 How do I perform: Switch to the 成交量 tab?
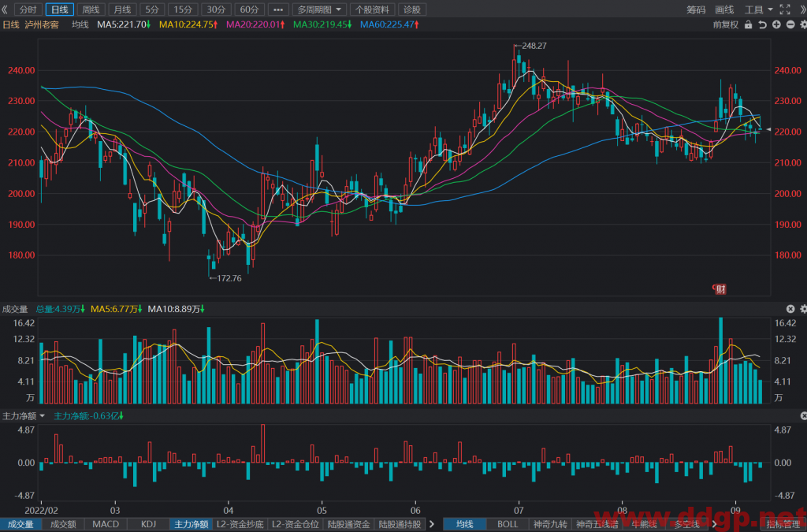20,524
